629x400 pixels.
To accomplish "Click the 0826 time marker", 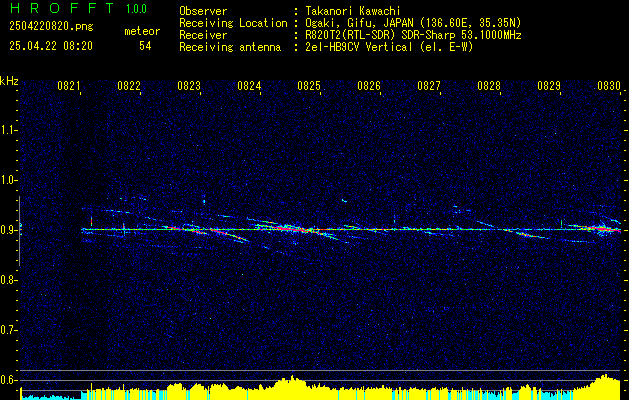I will pos(369,86).
